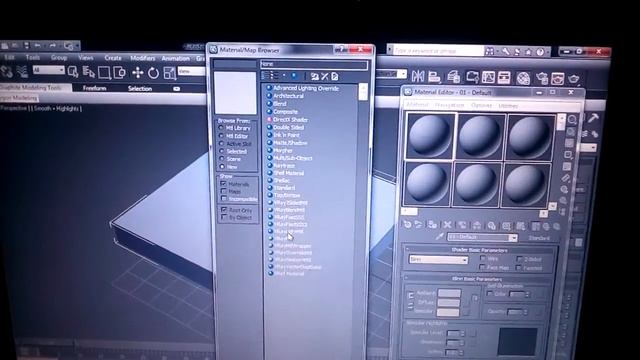Screen dimensions: 640x360
Task: Select the Selected radio button in Browse From
Action: 222,151
